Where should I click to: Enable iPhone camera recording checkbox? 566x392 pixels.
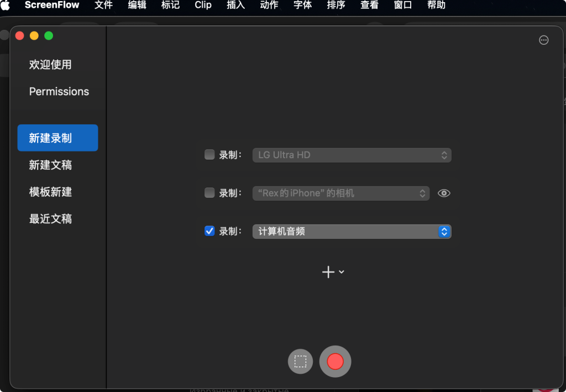pos(209,193)
